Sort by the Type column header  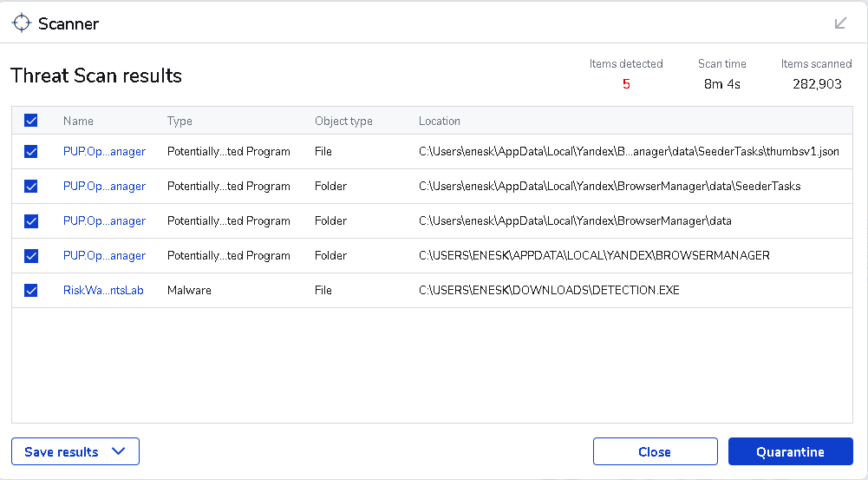179,122
